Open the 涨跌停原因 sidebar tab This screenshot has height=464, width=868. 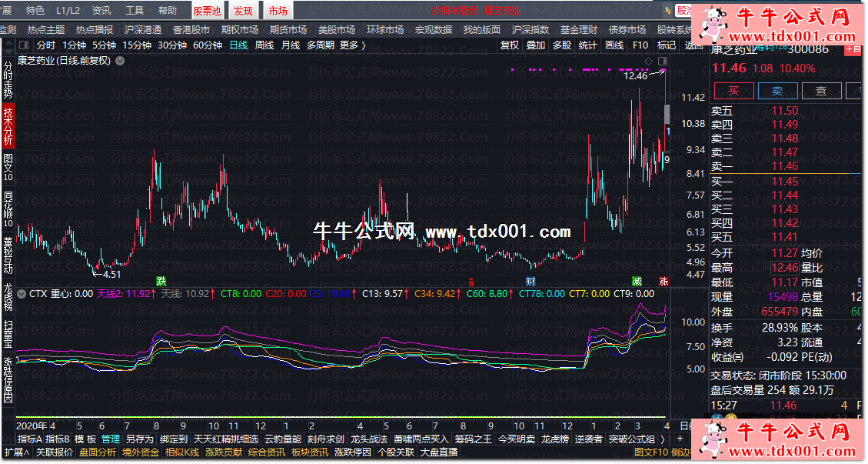click(x=8, y=379)
